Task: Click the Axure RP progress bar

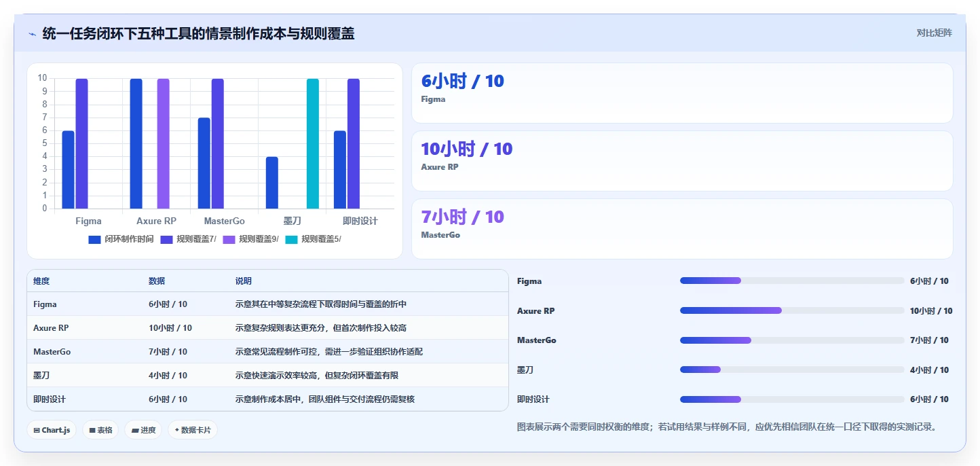Action: [792, 310]
